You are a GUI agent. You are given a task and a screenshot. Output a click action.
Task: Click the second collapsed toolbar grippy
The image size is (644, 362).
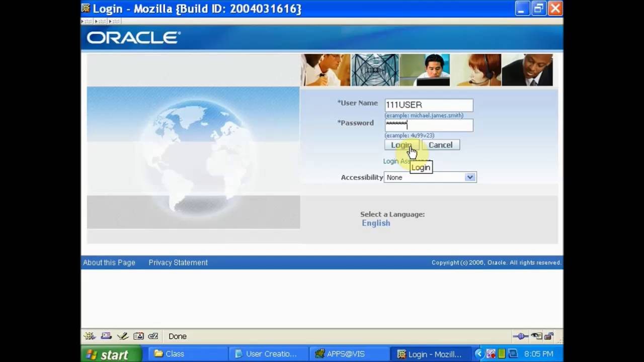[x=101, y=22]
